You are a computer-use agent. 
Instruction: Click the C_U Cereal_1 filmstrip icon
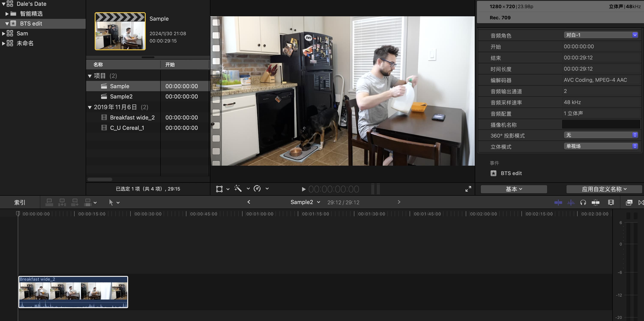[104, 128]
